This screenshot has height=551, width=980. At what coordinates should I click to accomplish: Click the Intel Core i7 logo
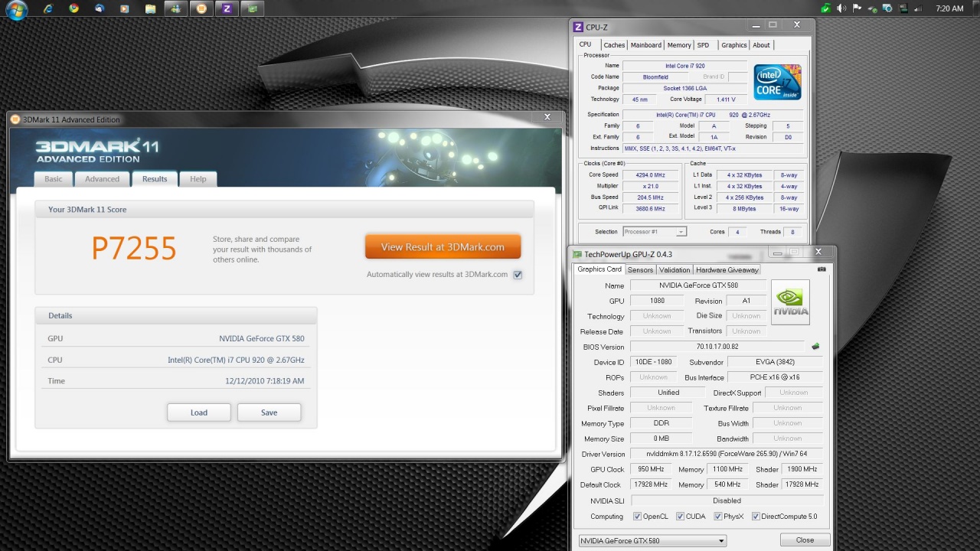click(777, 83)
